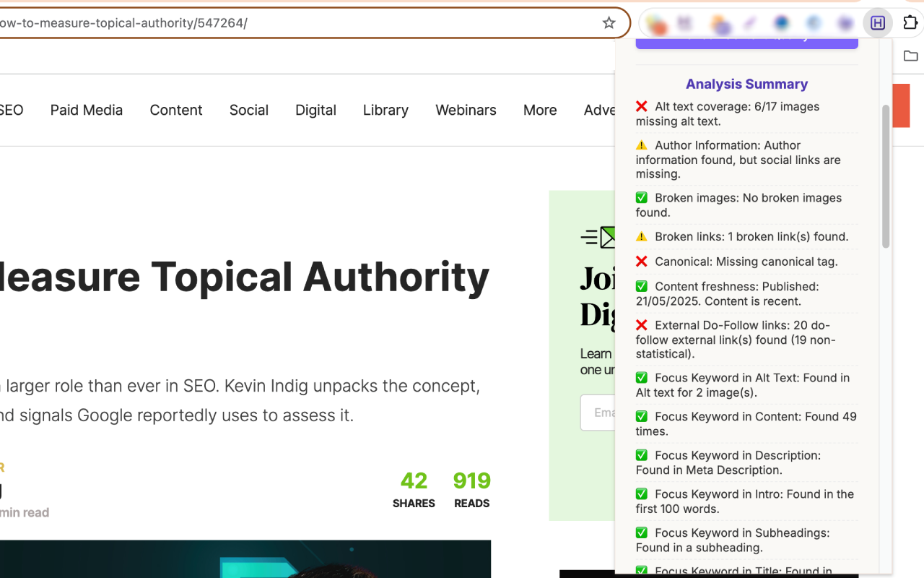Click the H extension icon in the toolbar
The width and height of the screenshot is (924, 578).
(878, 22)
